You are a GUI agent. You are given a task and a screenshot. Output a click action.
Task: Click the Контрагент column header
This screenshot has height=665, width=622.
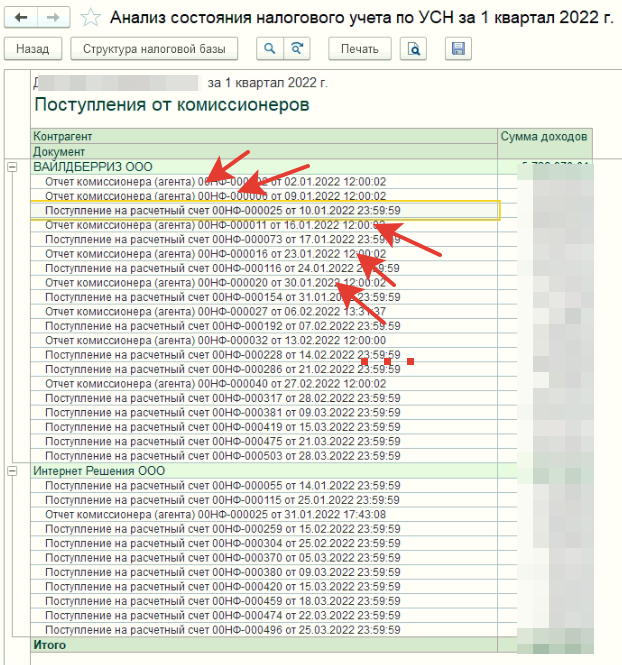[63, 136]
